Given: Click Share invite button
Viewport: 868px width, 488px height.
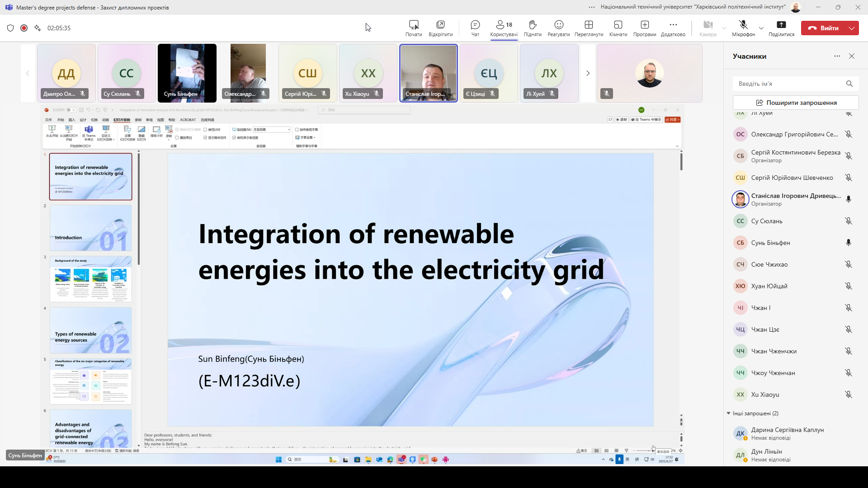Looking at the screenshot, I should pos(796,103).
